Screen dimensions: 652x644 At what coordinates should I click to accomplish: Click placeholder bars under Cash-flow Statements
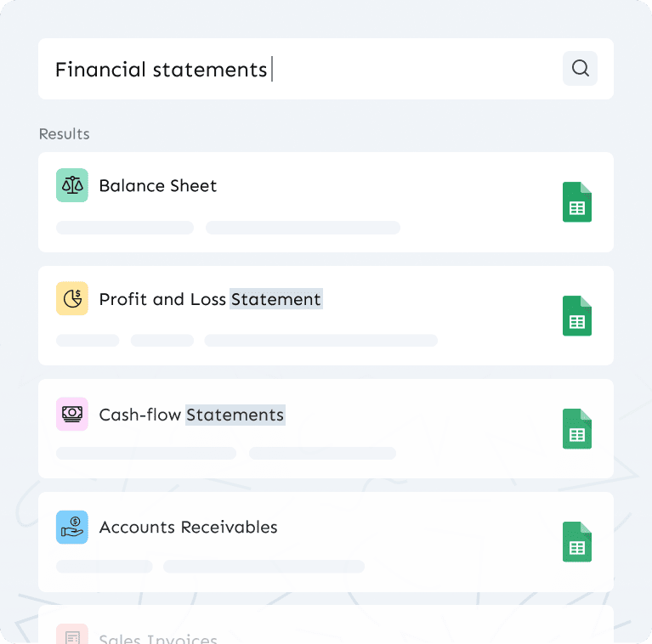pyautogui.click(x=226, y=454)
